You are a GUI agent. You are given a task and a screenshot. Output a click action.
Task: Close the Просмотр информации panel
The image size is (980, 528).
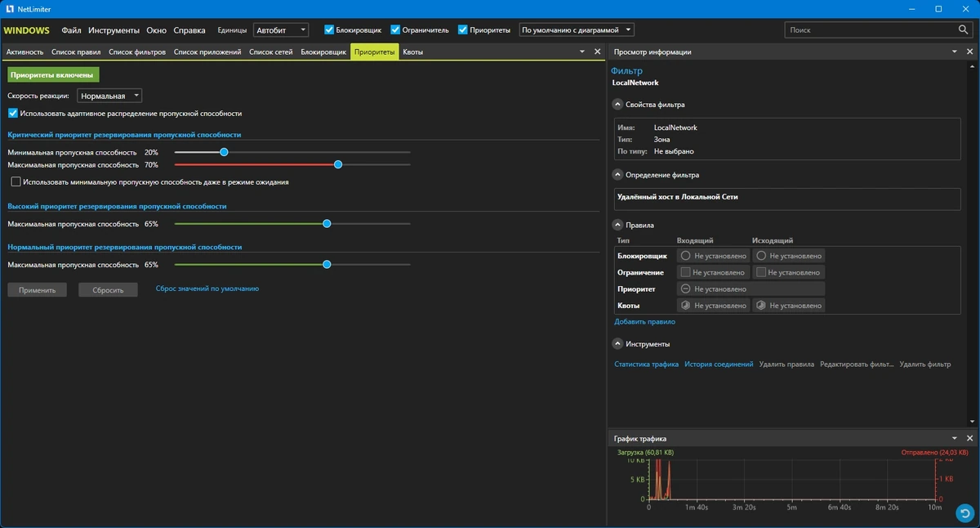click(x=970, y=51)
